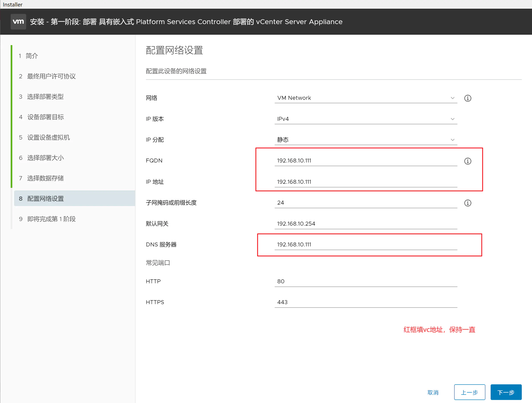The height and width of the screenshot is (403, 532).
Task: Click the VMware vm logo in header
Action: (x=18, y=22)
